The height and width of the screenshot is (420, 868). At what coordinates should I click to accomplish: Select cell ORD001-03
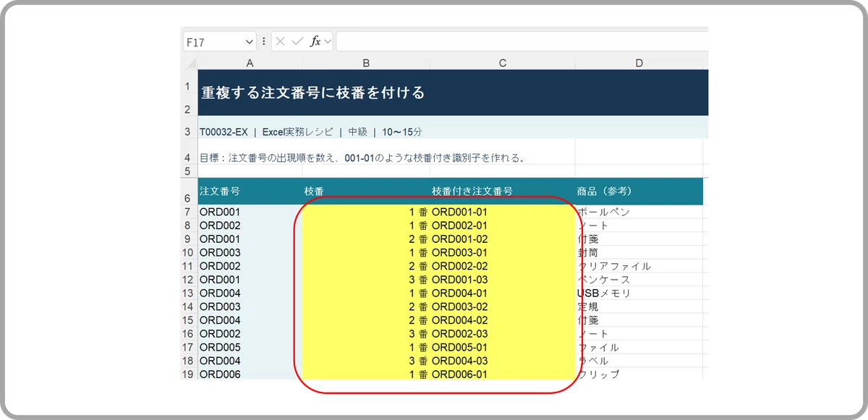tap(503, 279)
